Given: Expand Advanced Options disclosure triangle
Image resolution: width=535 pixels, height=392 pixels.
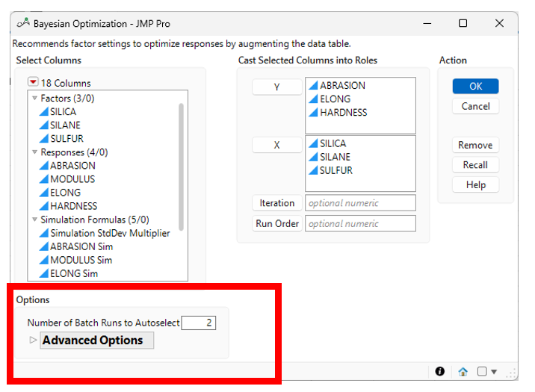Looking at the screenshot, I should (x=32, y=340).
